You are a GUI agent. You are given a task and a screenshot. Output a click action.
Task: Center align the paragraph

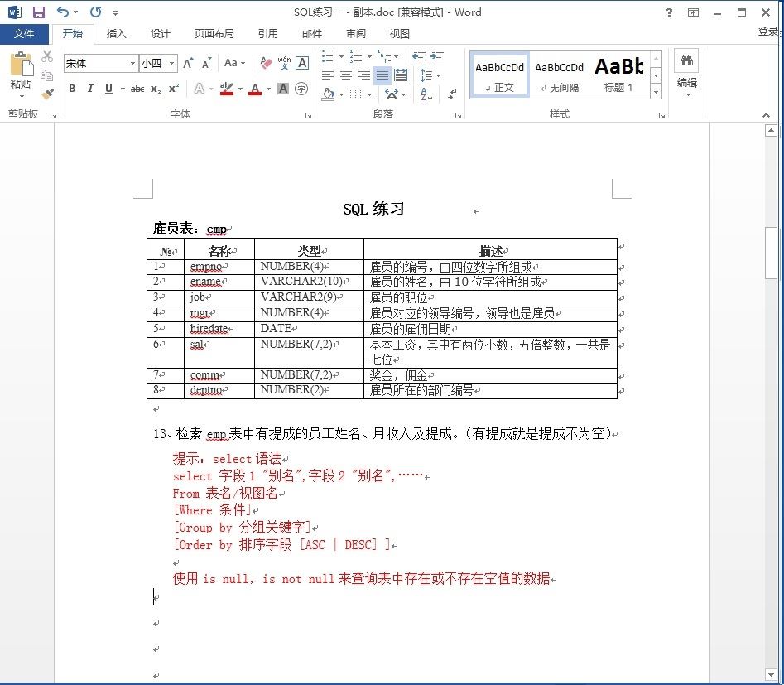pos(346,75)
